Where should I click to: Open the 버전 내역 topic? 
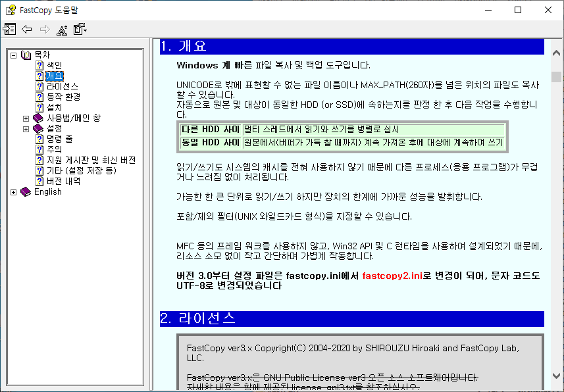63,182
